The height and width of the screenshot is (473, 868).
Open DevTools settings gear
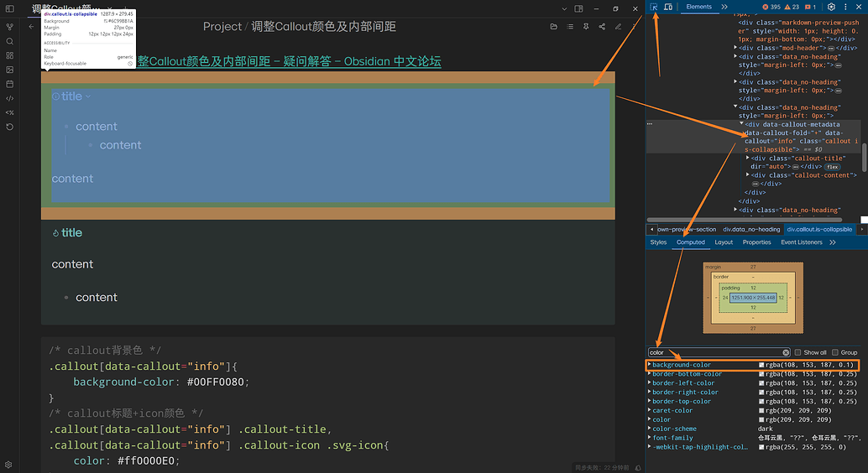click(831, 7)
